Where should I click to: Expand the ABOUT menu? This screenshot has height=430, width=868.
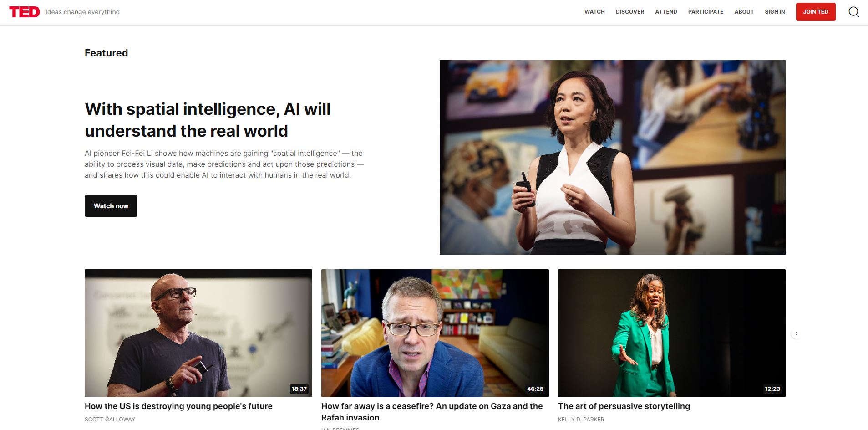[x=744, y=12]
